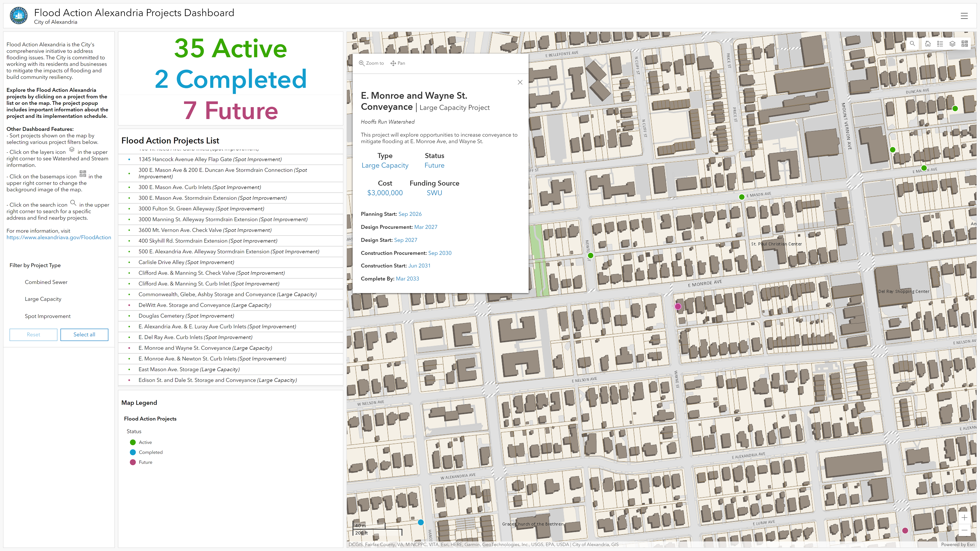The height and width of the screenshot is (551, 980).
Task: Select DeWitt Ave. Storage and Conveyance
Action: pos(230,305)
